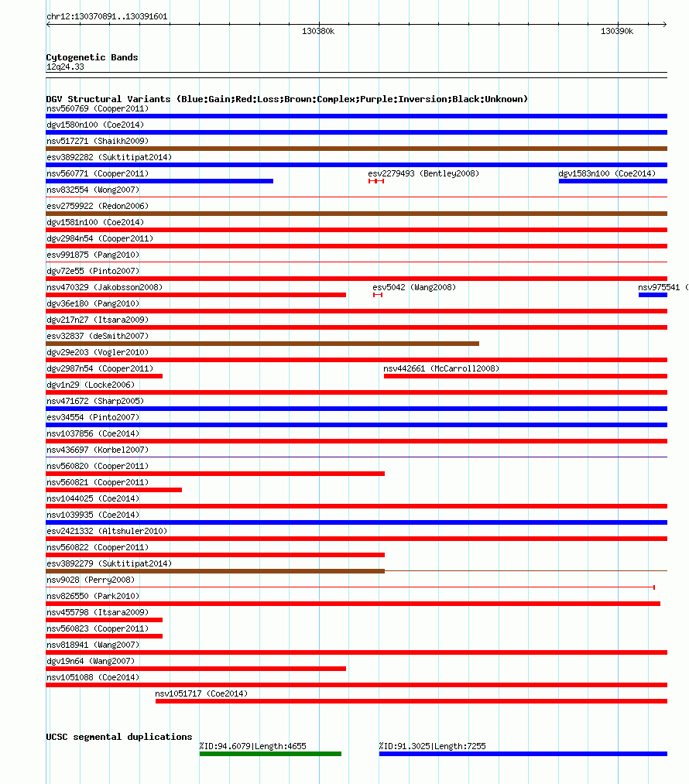Open the esv991875 (Pang2010) label
Image resolution: width=689 pixels, height=784 pixels.
[93, 255]
